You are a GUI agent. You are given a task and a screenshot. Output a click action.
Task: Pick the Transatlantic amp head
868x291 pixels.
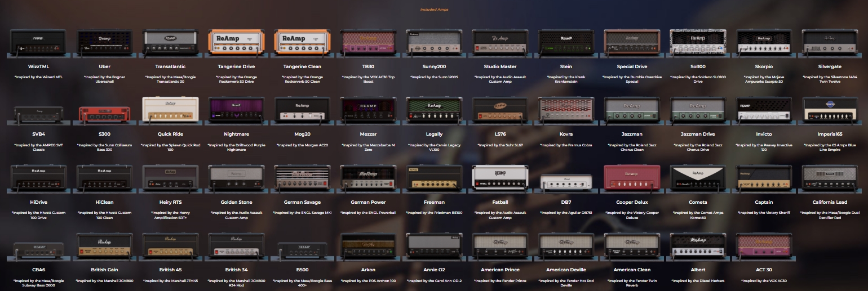170,43
